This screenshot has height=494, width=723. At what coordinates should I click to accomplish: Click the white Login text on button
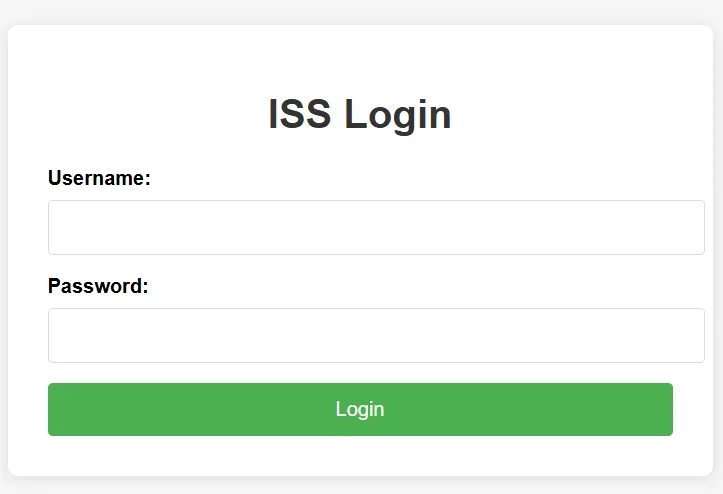point(360,409)
